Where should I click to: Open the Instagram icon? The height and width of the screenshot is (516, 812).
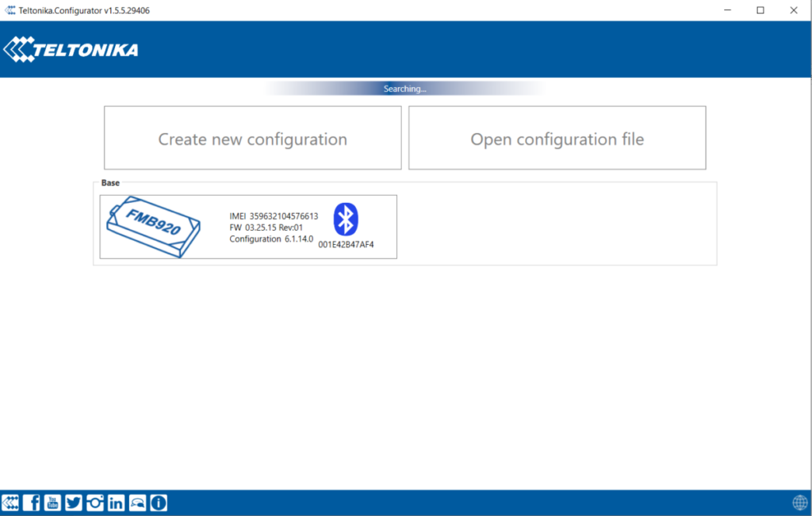point(95,503)
